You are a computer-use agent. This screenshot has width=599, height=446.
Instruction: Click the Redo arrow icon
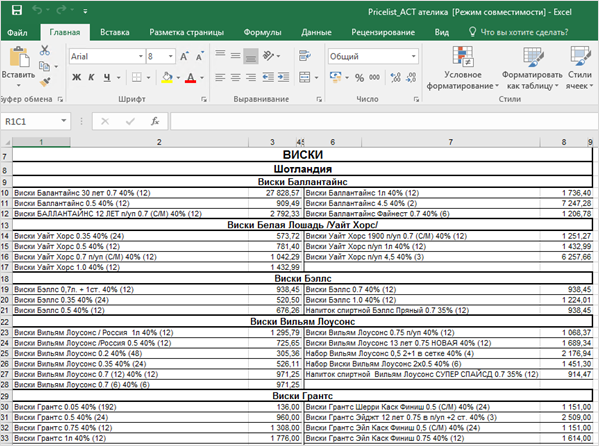[61, 10]
